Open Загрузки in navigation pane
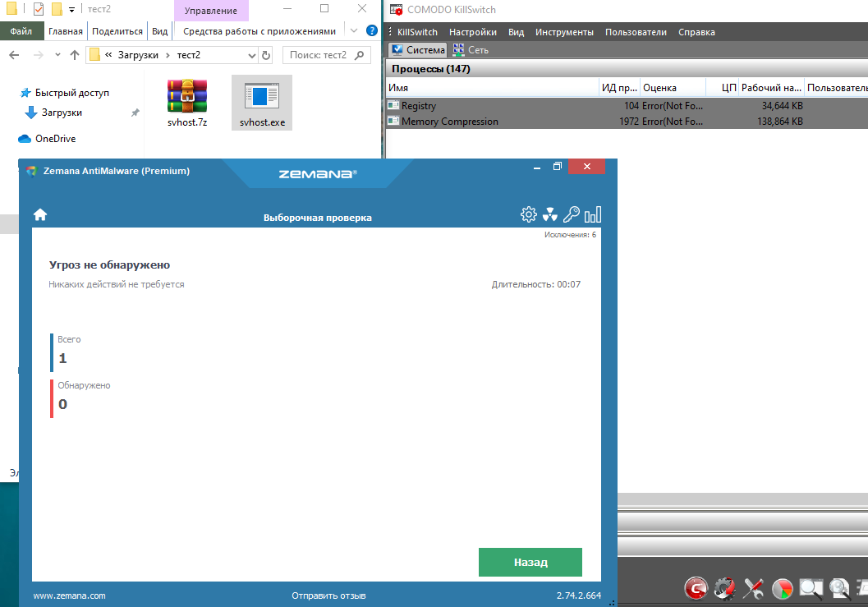The height and width of the screenshot is (607, 868). point(53,113)
